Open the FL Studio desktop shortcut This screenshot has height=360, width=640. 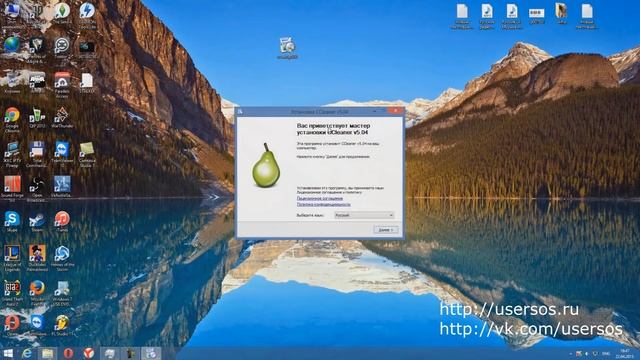click(x=62, y=325)
